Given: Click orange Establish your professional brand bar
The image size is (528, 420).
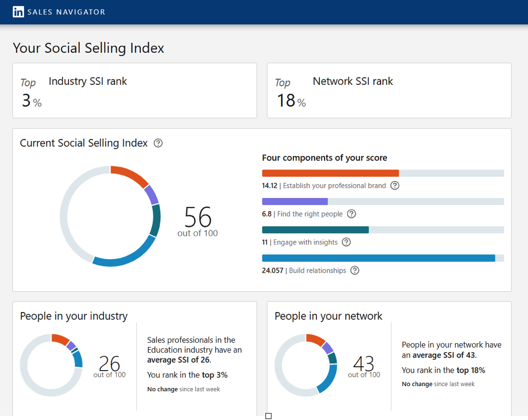Looking at the screenshot, I should click(330, 173).
